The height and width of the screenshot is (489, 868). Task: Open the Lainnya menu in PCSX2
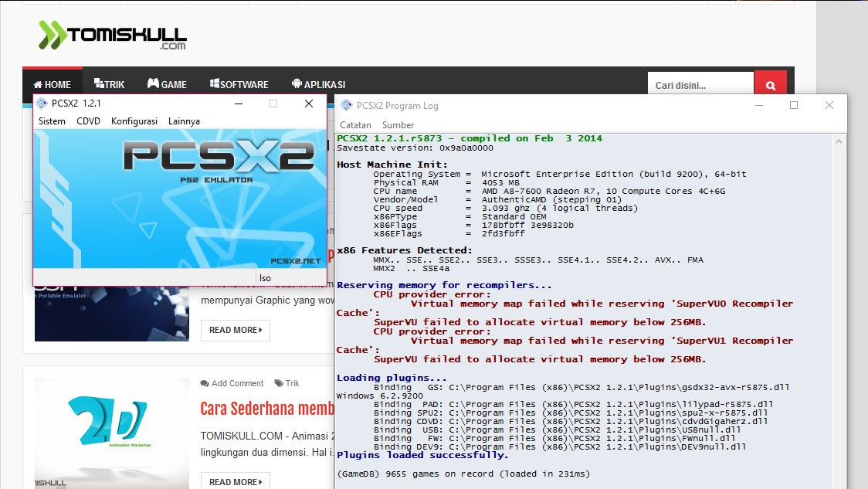point(184,121)
